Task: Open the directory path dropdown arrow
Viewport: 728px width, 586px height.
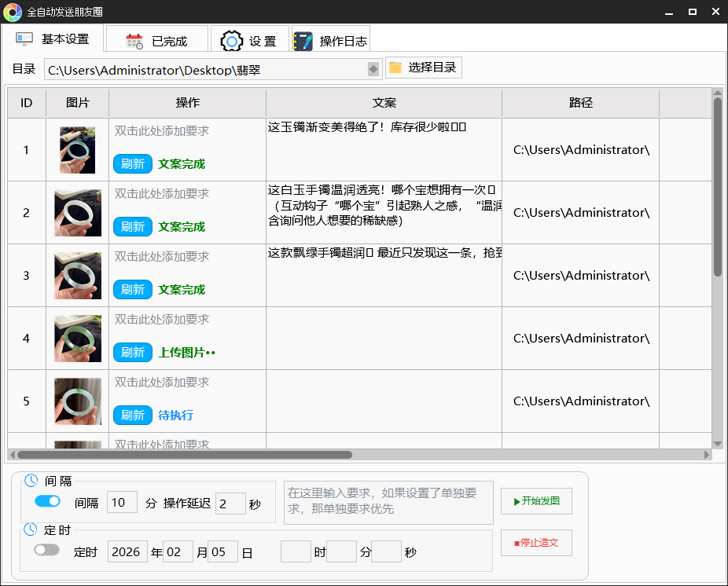Action: pos(372,68)
